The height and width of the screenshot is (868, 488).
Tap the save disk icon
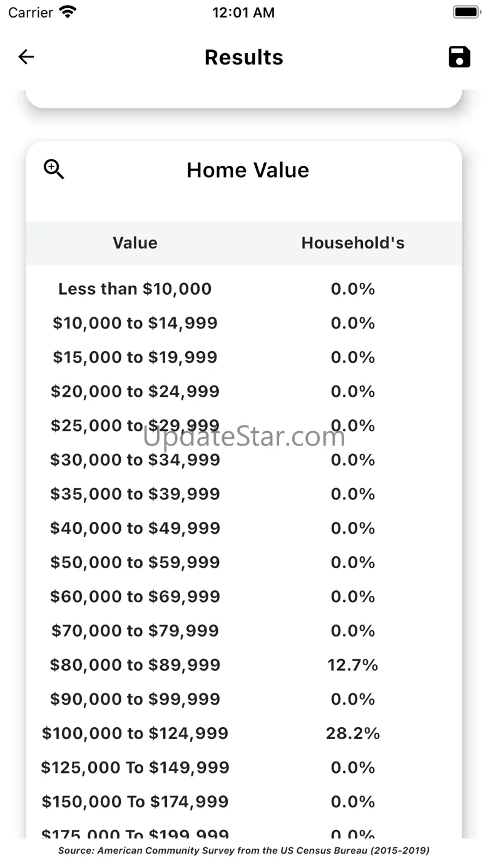(x=459, y=57)
